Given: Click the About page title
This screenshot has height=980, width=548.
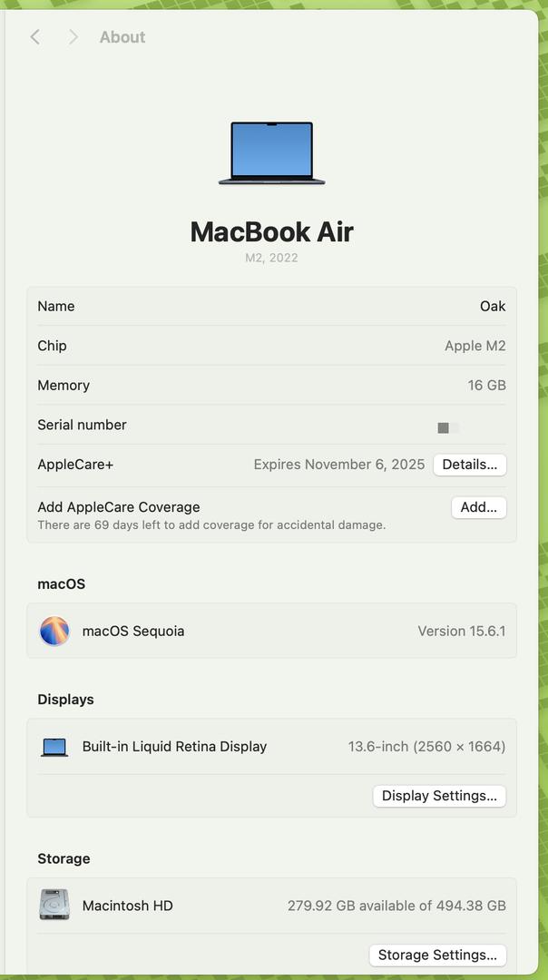Looking at the screenshot, I should click(122, 37).
